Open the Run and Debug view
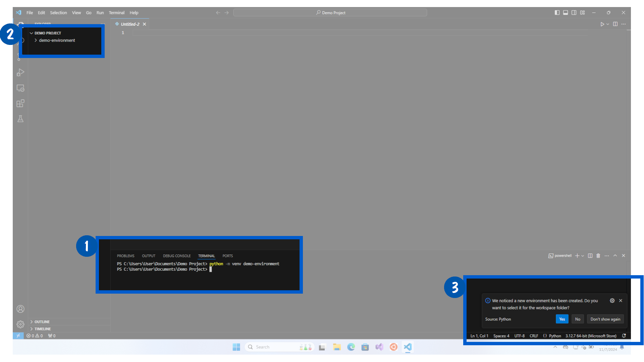Screen dimensions: 644x362 coord(20,72)
